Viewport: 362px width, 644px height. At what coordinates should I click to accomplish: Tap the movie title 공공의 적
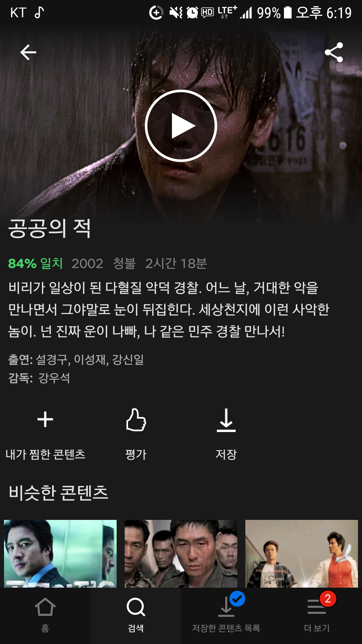click(x=50, y=228)
